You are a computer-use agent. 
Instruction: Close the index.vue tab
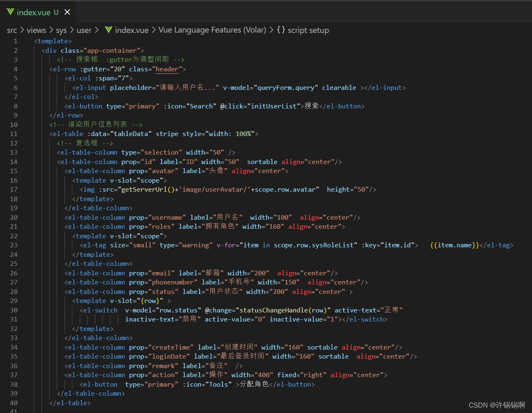67,12
